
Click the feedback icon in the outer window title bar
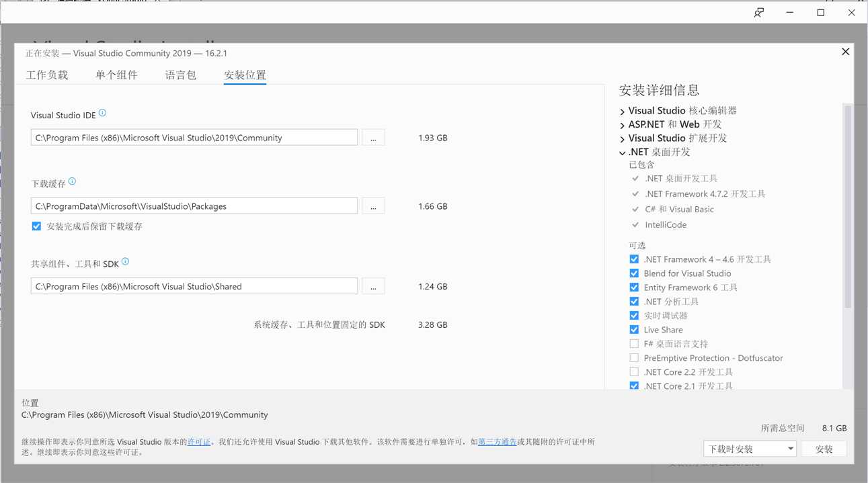[759, 13]
